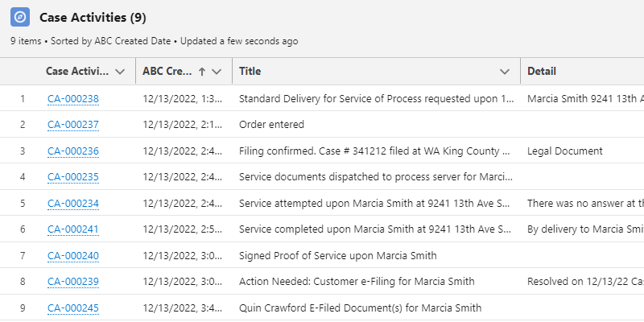The image size is (644, 322).
Task: Open case activity link CA-000239
Action: [x=73, y=282]
